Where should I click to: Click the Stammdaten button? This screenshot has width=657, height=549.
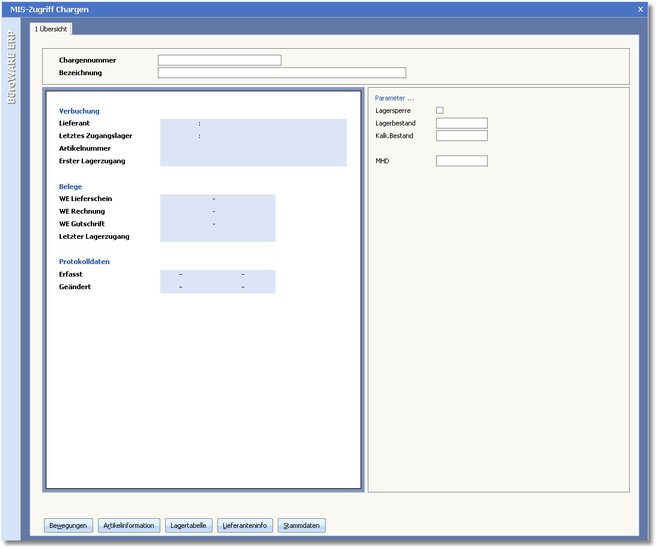[x=302, y=525]
